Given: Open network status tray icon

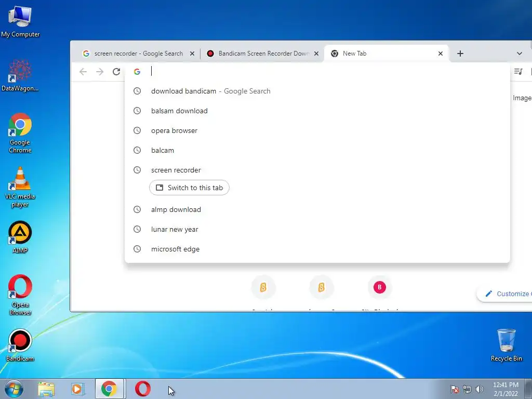Looking at the screenshot, I should [467, 389].
